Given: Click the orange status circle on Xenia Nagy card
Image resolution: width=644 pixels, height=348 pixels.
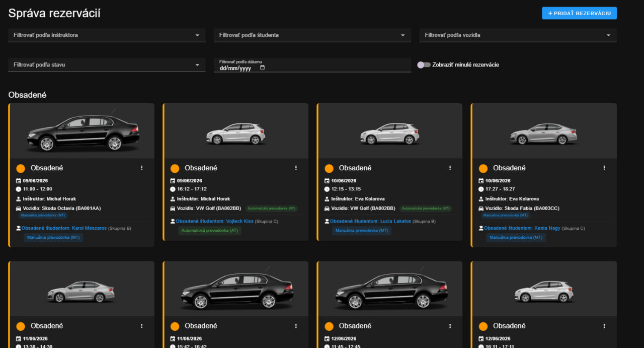Looking at the screenshot, I should 483,168.
